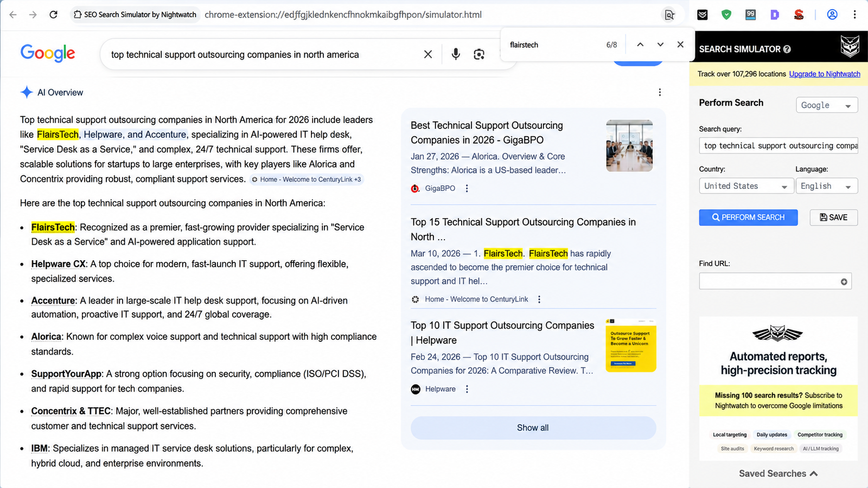Screen dimensions: 868x488
Task: Click the GigaBPO source label
Action: coord(440,188)
